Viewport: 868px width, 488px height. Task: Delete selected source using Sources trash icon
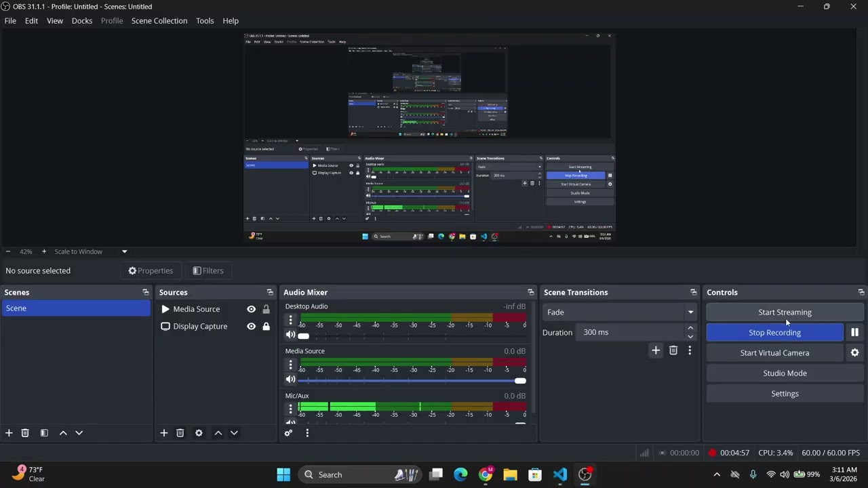tap(180, 433)
